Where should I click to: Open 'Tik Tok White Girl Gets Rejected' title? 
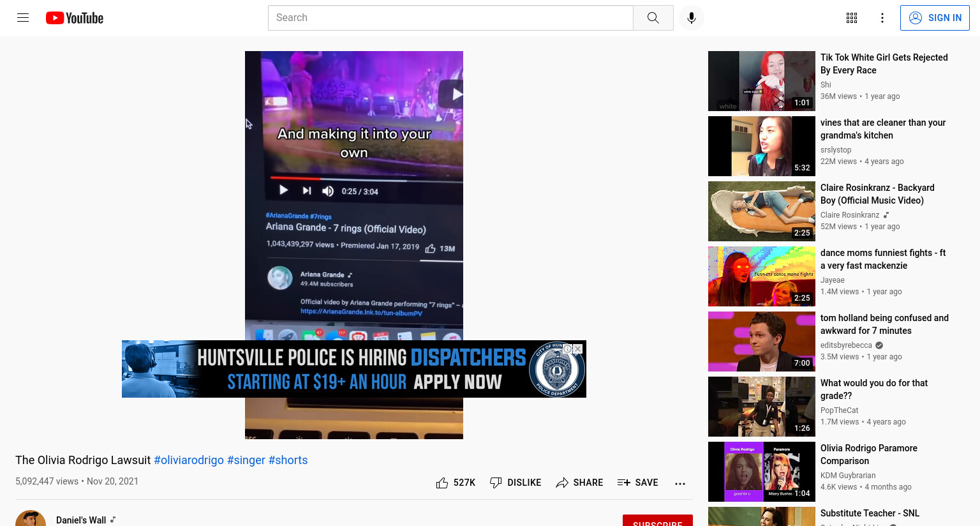tap(884, 64)
